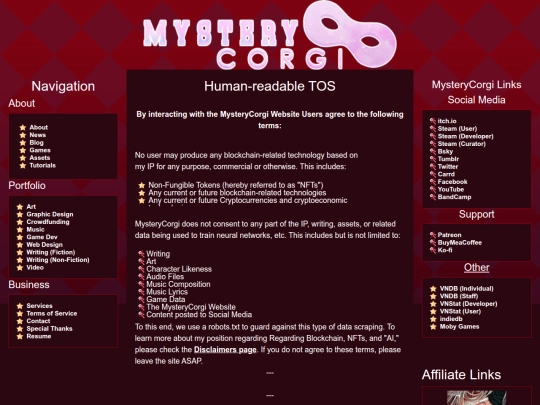Open Tutorials in the sidebar
The width and height of the screenshot is (540, 405).
[42, 165]
